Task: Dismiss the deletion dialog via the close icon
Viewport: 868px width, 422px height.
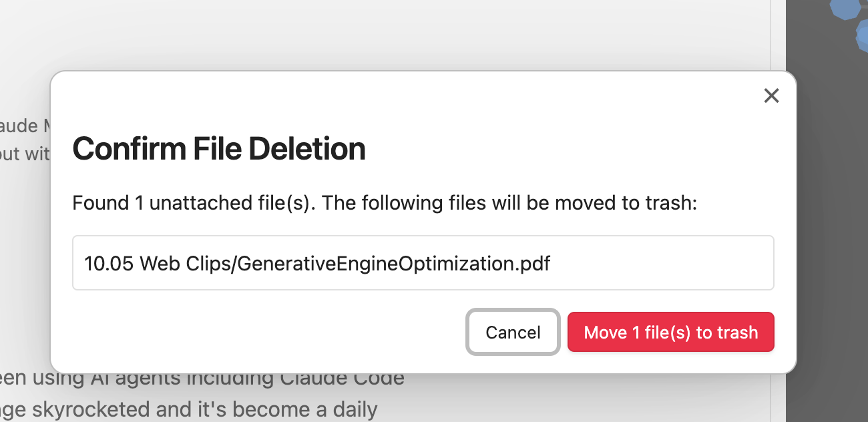Action: pos(771,95)
